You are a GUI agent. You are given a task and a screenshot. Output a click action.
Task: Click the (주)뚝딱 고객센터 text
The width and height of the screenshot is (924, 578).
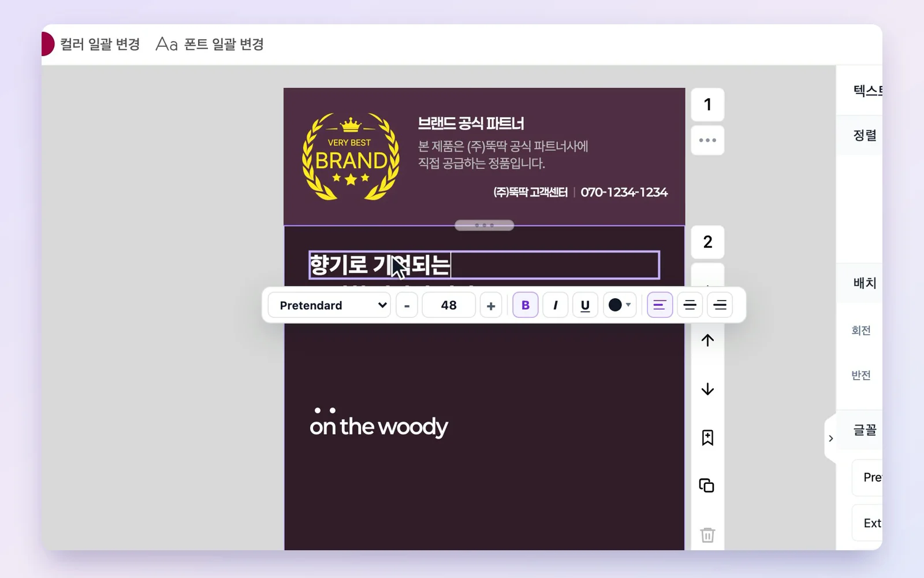(531, 192)
